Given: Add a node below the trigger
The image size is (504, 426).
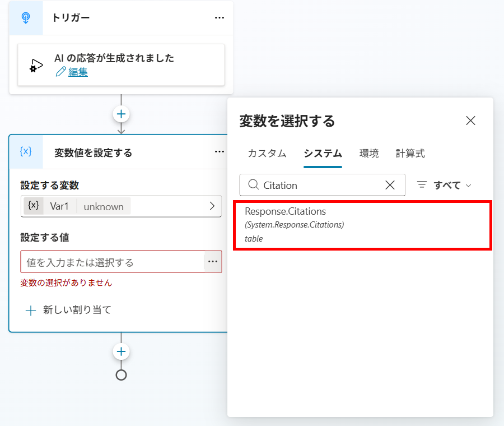Looking at the screenshot, I should [x=121, y=114].
